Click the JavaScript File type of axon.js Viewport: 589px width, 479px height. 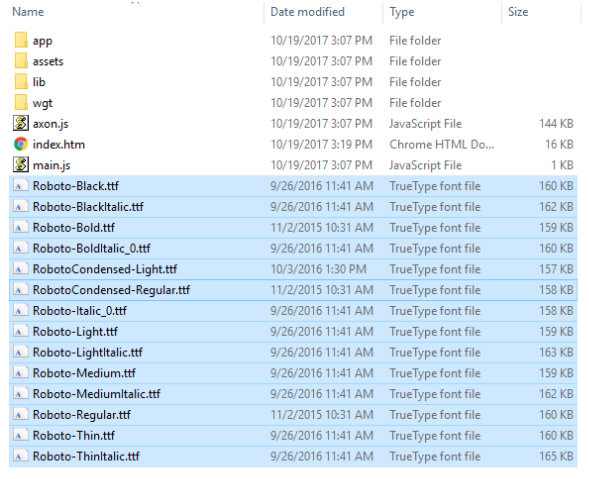(x=426, y=124)
